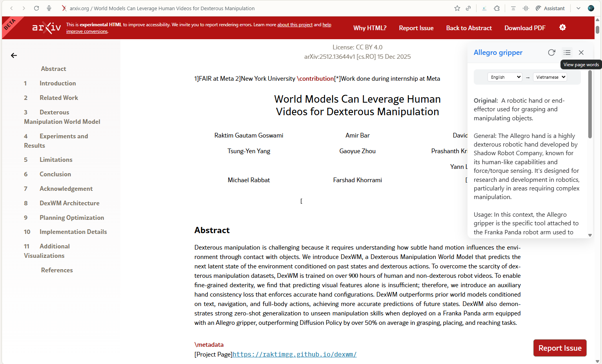
Task: Bookmark this page with the star icon
Action: point(457,8)
